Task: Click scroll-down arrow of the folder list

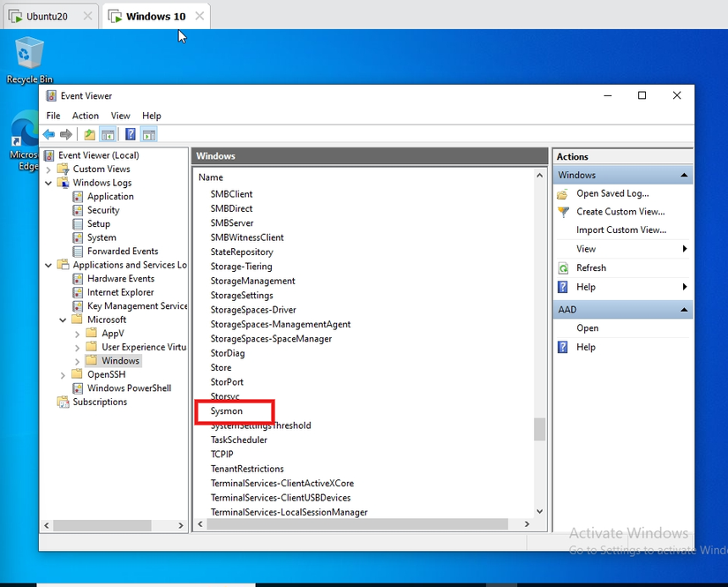Action: click(539, 511)
